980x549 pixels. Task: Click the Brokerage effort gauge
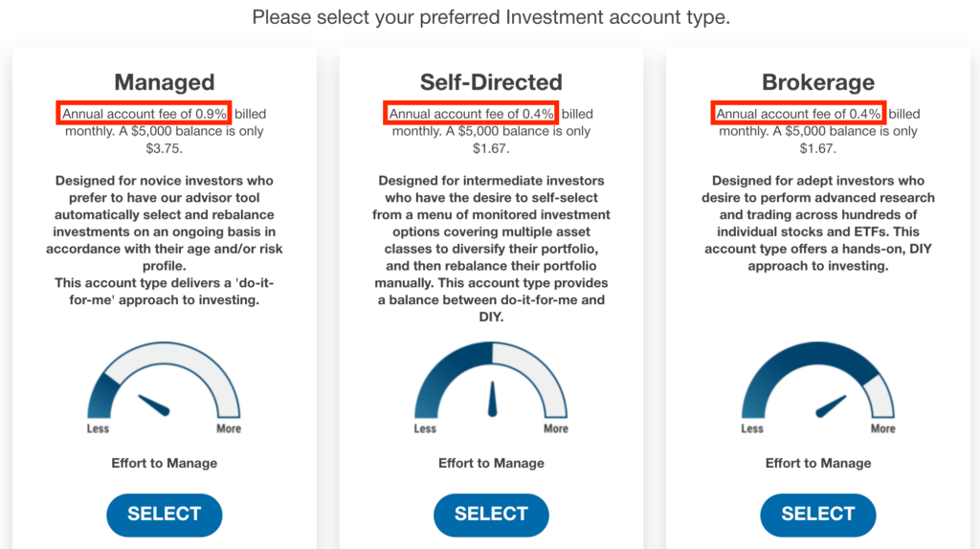point(818,380)
